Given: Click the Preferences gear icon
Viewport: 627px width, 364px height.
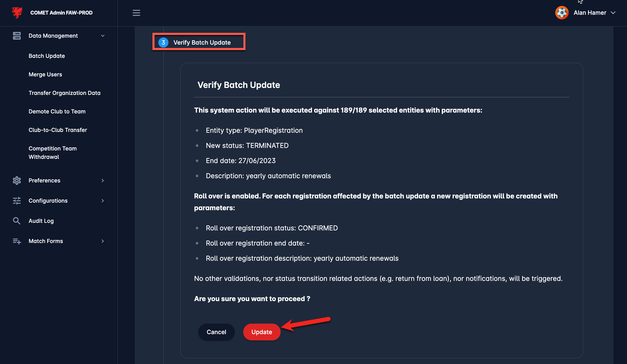Looking at the screenshot, I should pos(17,181).
